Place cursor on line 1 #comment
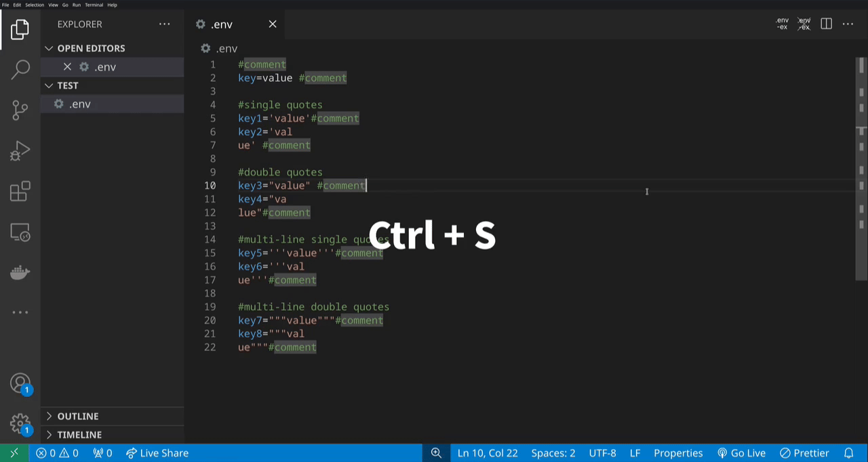 (x=262, y=64)
